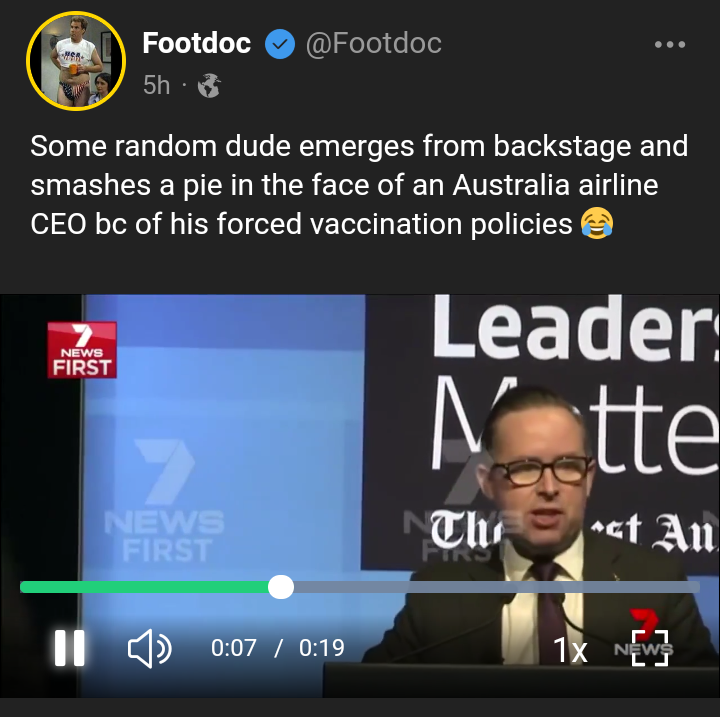720x717 pixels.
Task: Open the three-dot post options menu
Action: click(x=670, y=45)
